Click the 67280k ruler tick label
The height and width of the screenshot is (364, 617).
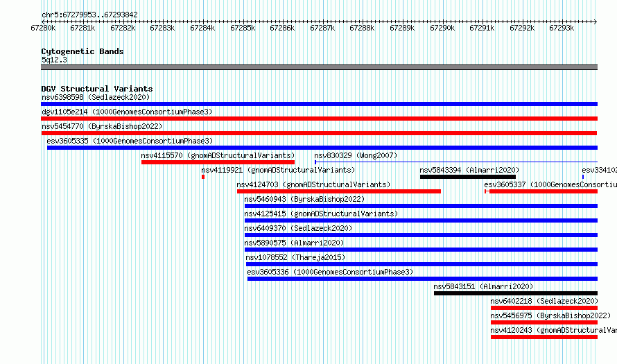(x=43, y=28)
